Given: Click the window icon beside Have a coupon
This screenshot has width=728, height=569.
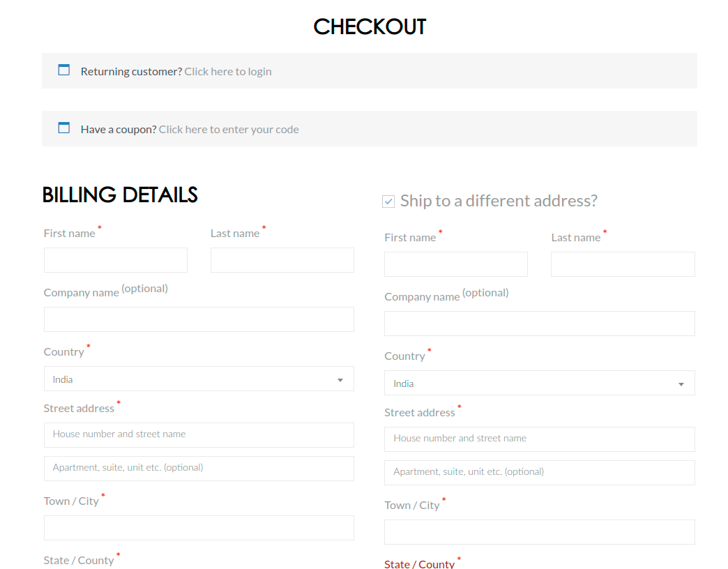Looking at the screenshot, I should click(x=63, y=128).
